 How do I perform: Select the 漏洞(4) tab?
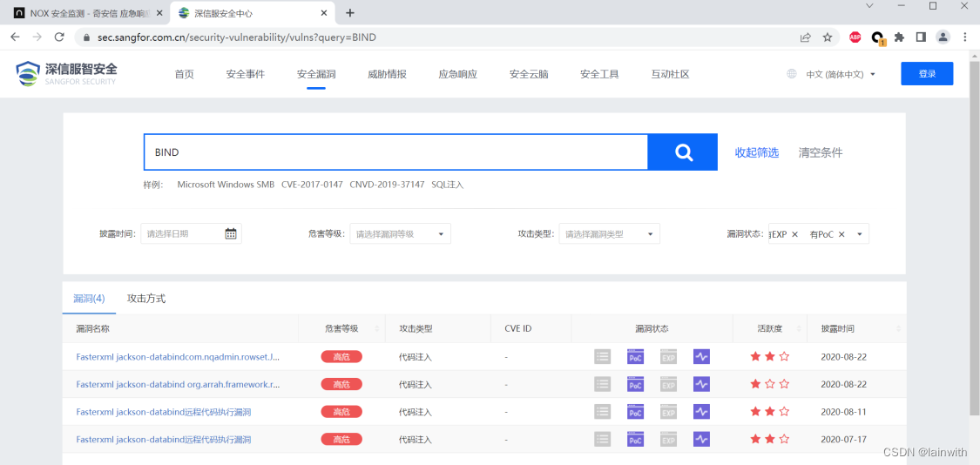coord(89,299)
